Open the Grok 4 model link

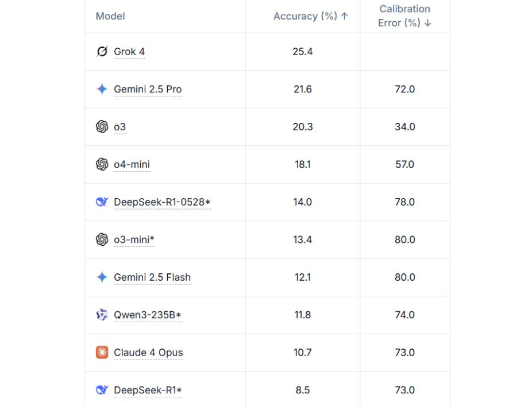[129, 52]
